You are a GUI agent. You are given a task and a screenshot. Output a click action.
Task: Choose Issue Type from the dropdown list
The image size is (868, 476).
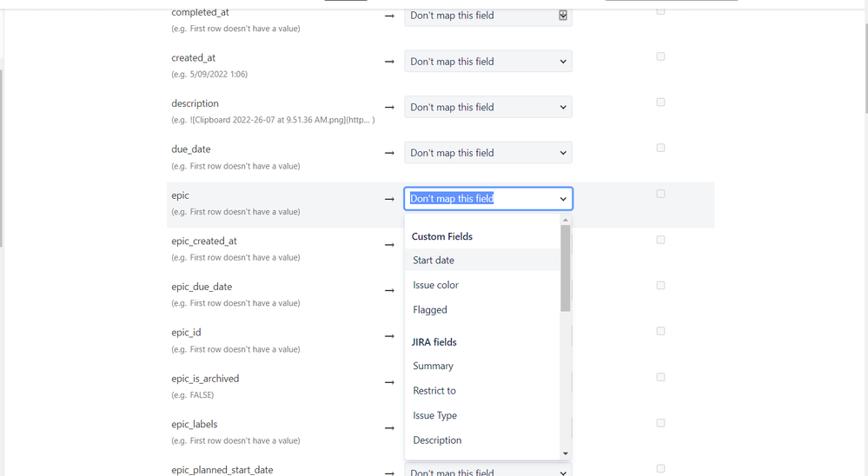pyautogui.click(x=482, y=416)
